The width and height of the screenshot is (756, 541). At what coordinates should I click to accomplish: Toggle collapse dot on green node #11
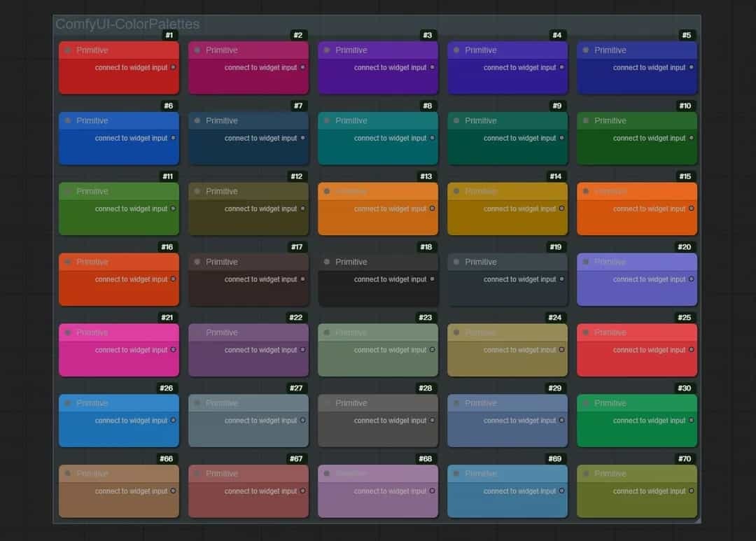pos(68,191)
